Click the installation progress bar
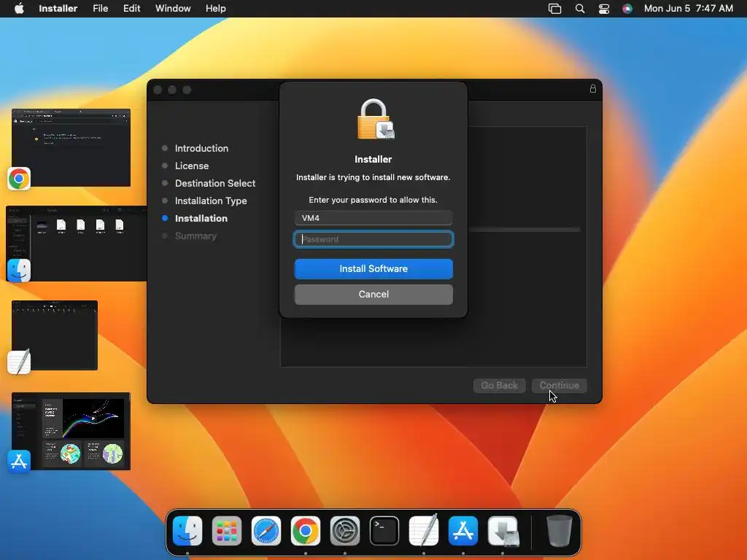This screenshot has width=747, height=560. tap(524, 230)
